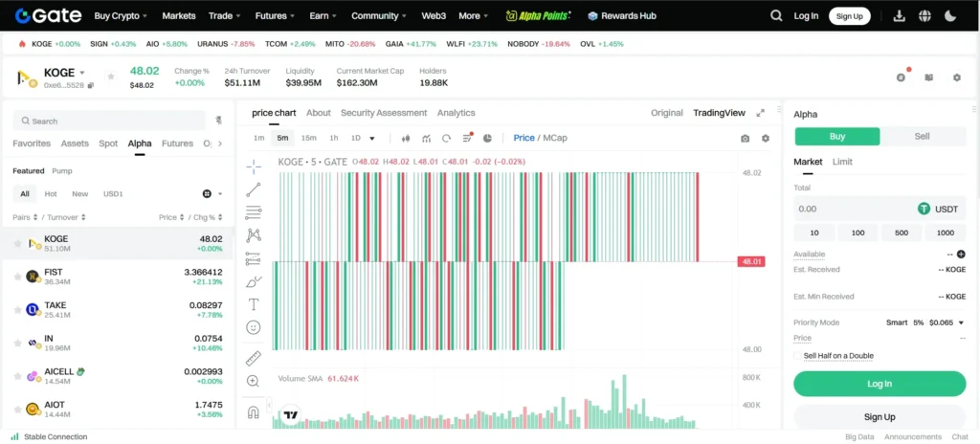Select the Text tool

point(254,304)
